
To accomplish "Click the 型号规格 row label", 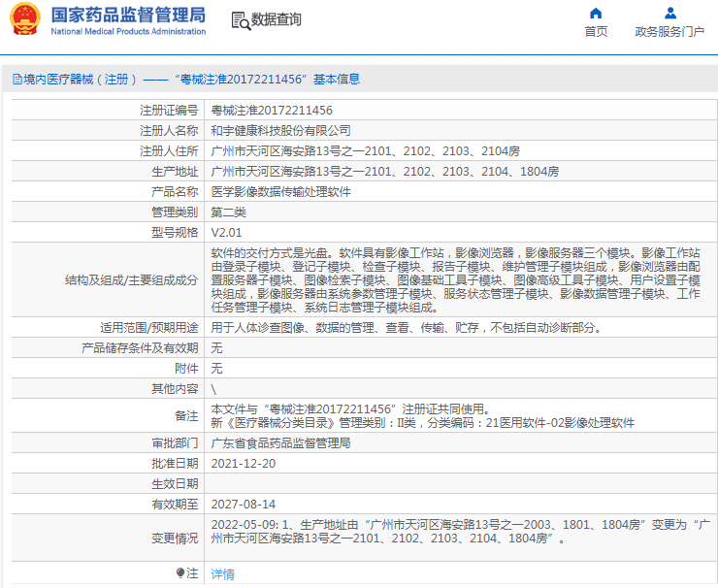I will coord(175,233).
